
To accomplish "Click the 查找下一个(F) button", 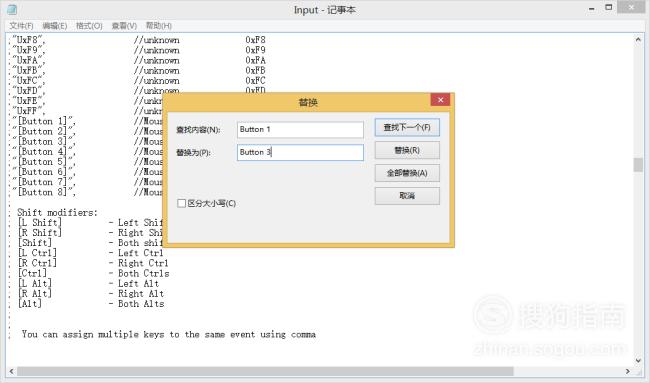I will click(407, 128).
